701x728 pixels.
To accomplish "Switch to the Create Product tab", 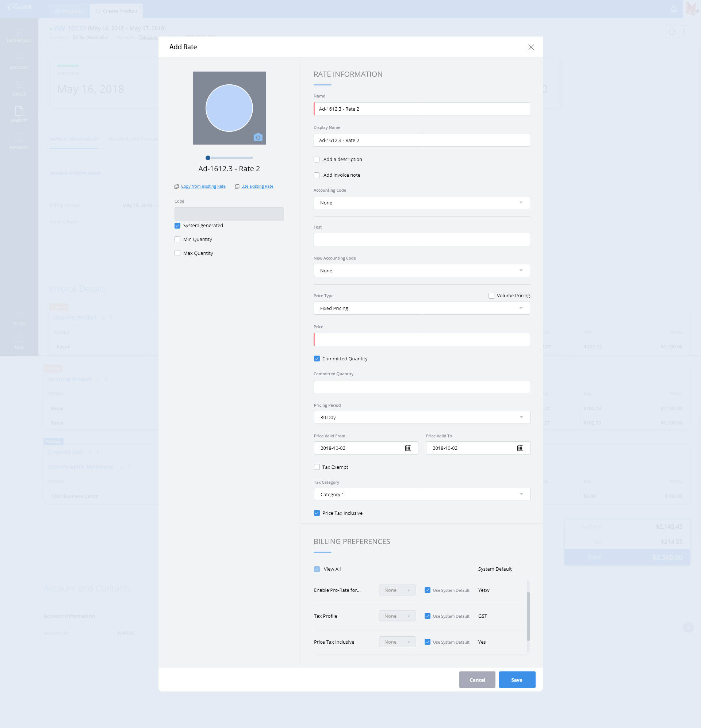I will click(x=116, y=11).
